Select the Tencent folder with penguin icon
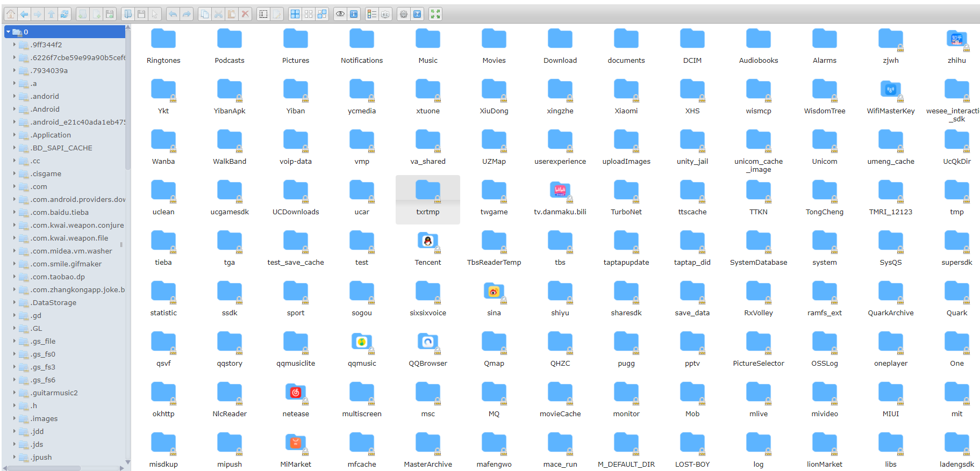The width and height of the screenshot is (980, 471). pyautogui.click(x=428, y=242)
